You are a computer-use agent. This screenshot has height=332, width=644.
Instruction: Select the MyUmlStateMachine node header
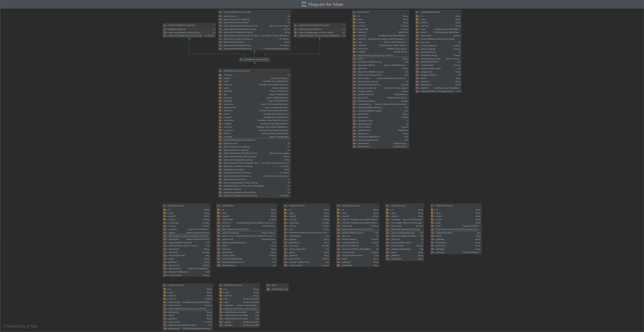click(x=430, y=12)
